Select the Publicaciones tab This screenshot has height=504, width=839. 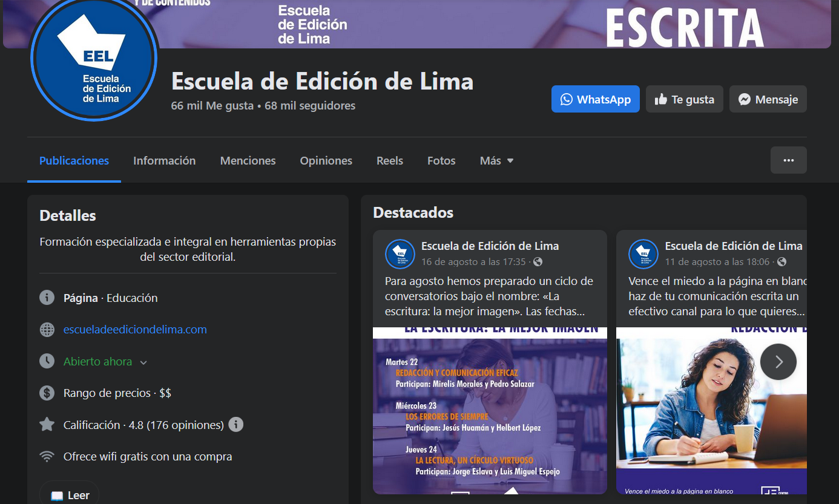coord(74,160)
